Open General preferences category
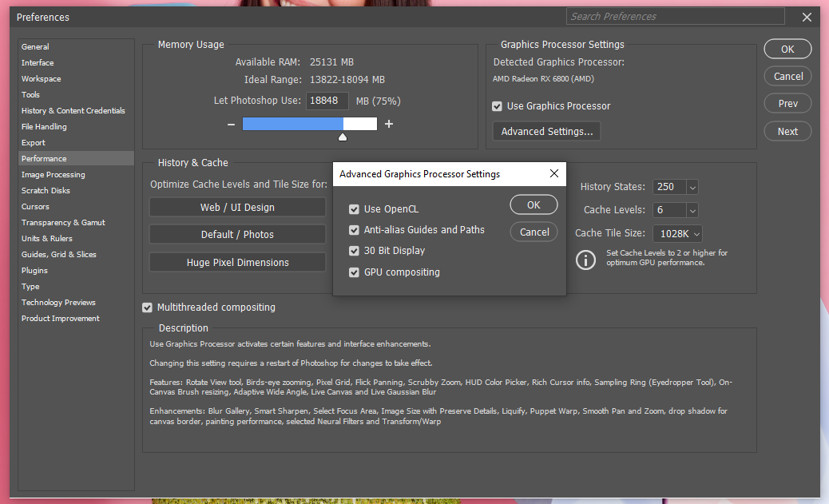 tap(76, 46)
